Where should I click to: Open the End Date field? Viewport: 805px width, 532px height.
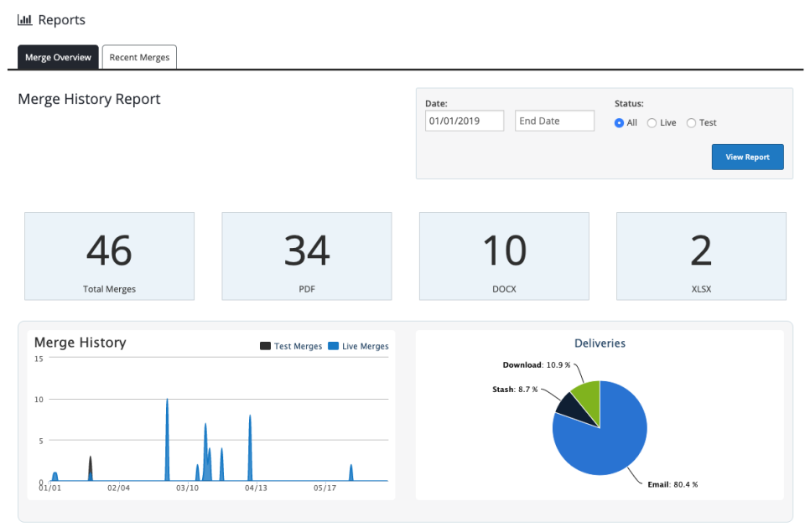point(554,120)
